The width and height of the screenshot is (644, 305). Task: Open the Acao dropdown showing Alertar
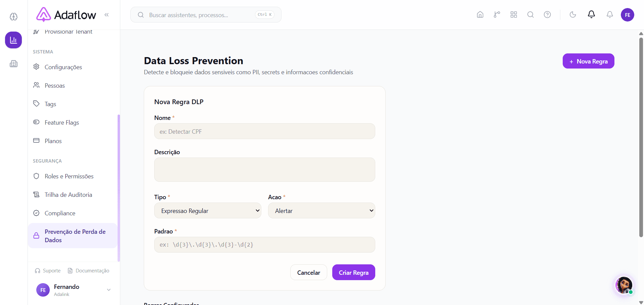tap(321, 211)
